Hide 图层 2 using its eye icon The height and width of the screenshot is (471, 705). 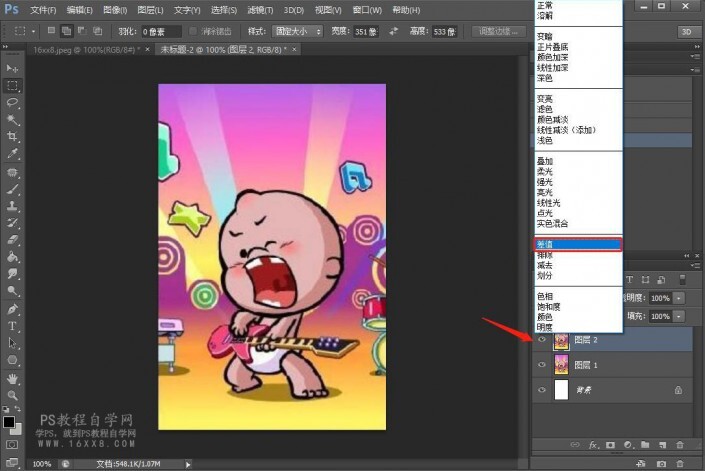(x=541, y=340)
